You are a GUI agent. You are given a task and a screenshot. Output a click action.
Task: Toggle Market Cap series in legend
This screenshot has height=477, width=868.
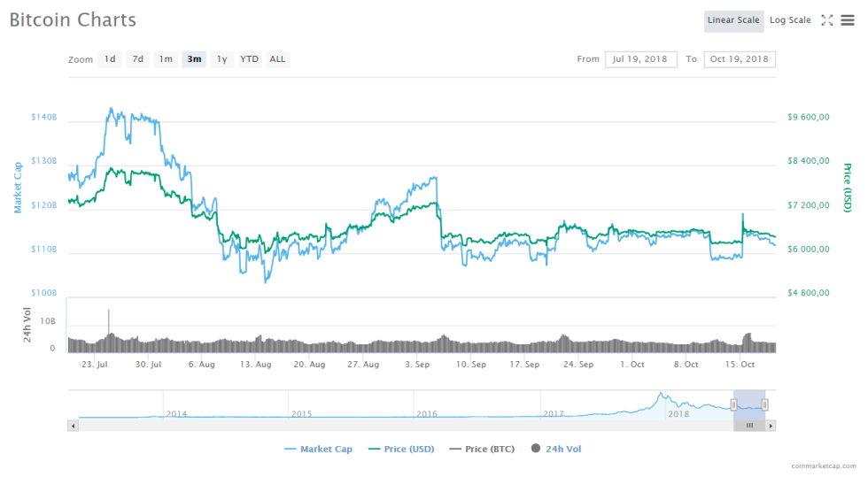pyautogui.click(x=318, y=450)
